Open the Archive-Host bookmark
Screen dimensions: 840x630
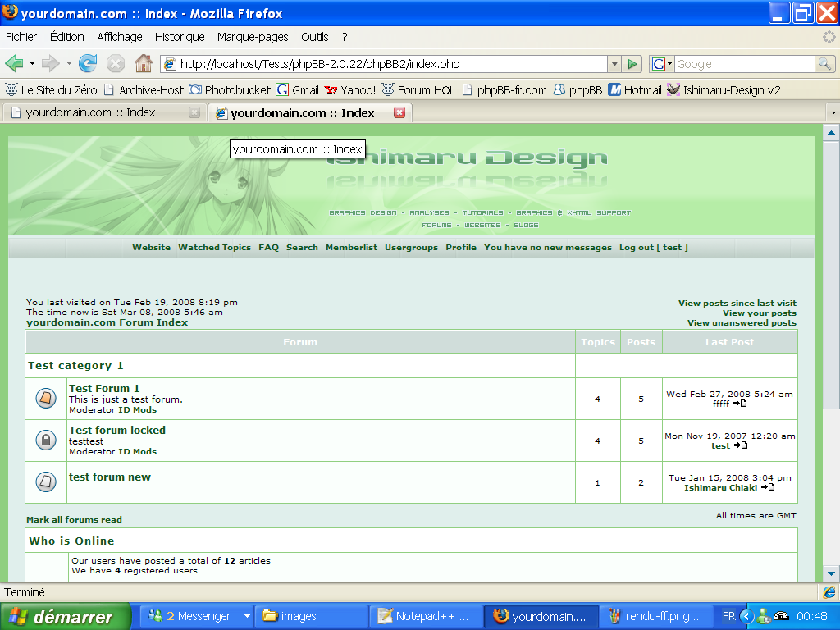click(x=144, y=90)
